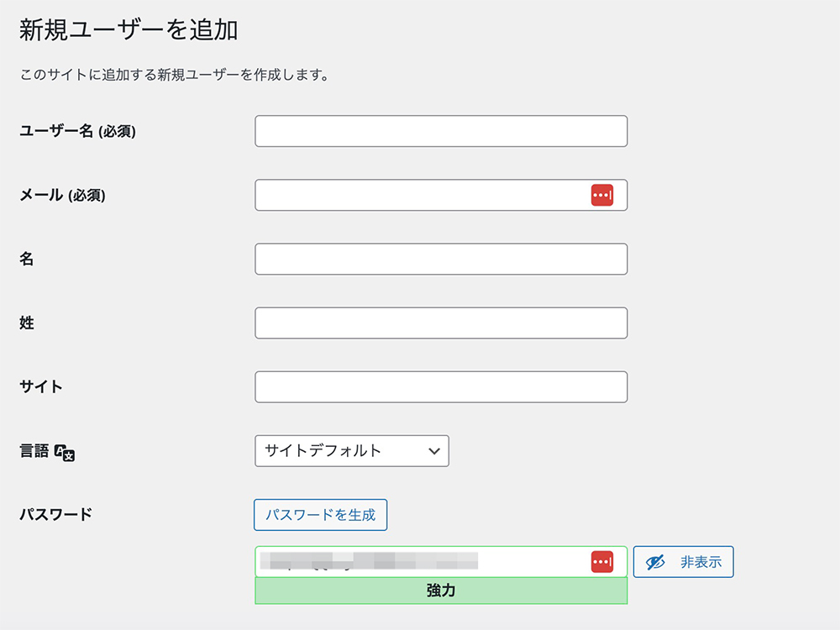Viewport: 840px width, 630px height.
Task: Click the 名 input field
Action: coord(441,260)
